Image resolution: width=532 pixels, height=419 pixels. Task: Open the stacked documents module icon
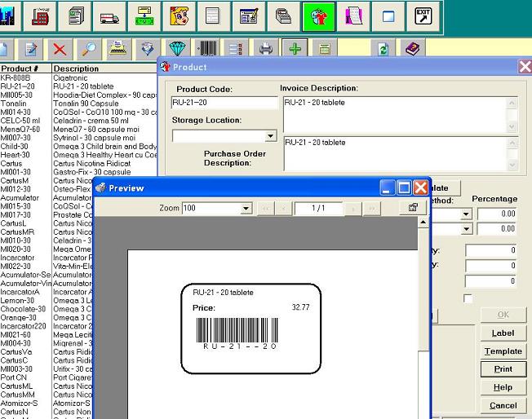[75, 16]
